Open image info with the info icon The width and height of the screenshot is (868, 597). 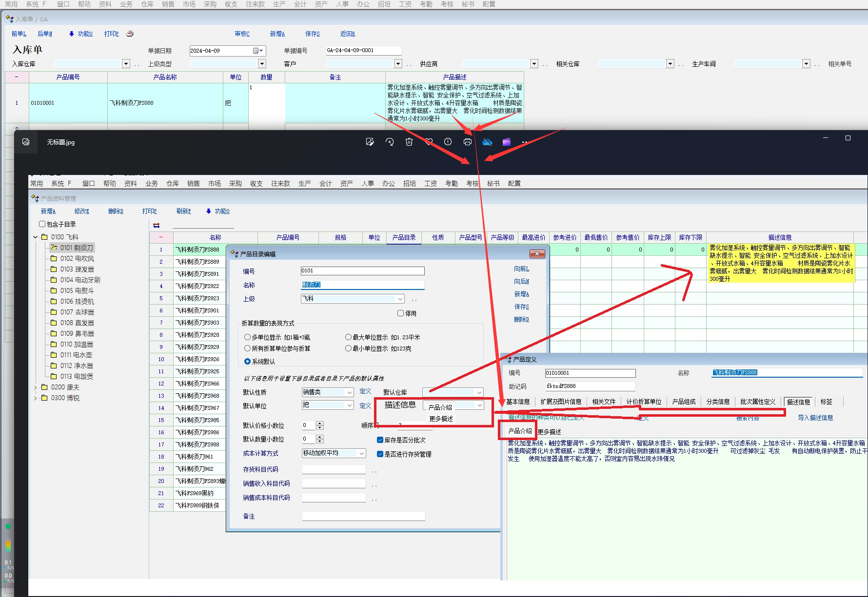tap(448, 142)
